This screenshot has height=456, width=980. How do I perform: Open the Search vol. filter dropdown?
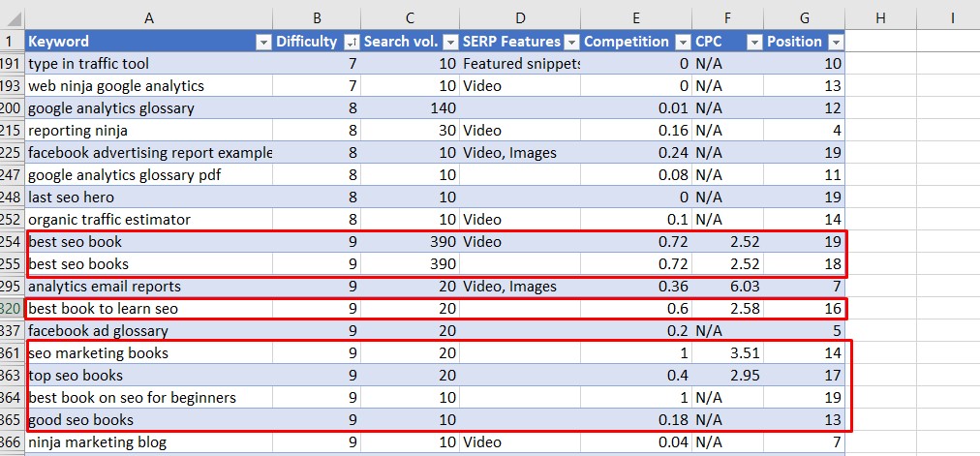click(450, 42)
